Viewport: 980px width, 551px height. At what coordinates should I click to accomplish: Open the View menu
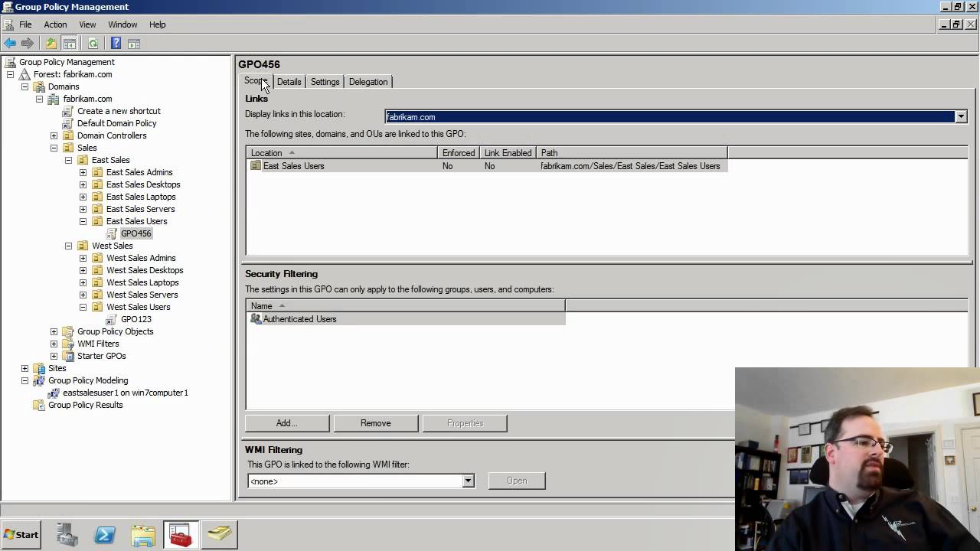pos(87,24)
